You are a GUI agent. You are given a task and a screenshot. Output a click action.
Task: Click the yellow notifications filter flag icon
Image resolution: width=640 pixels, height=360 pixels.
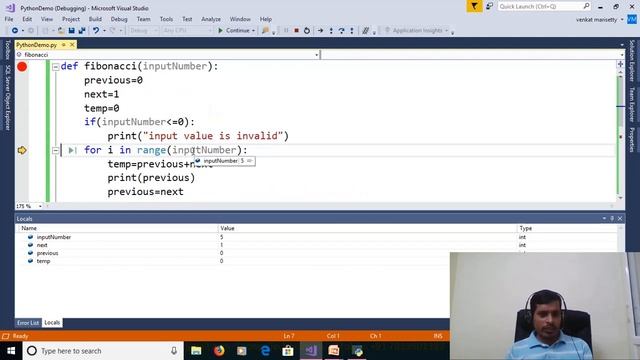474,6
